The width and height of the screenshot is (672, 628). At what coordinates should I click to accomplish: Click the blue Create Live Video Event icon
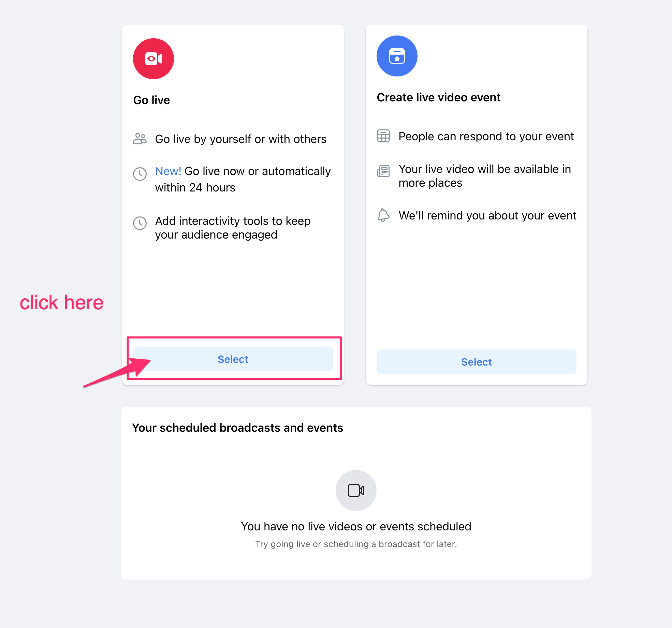pyautogui.click(x=396, y=58)
